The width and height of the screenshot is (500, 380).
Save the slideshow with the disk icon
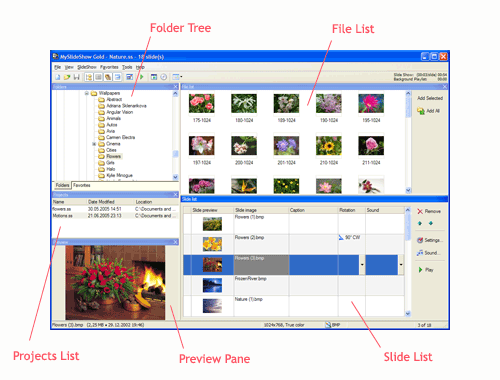pyautogui.click(x=76, y=77)
